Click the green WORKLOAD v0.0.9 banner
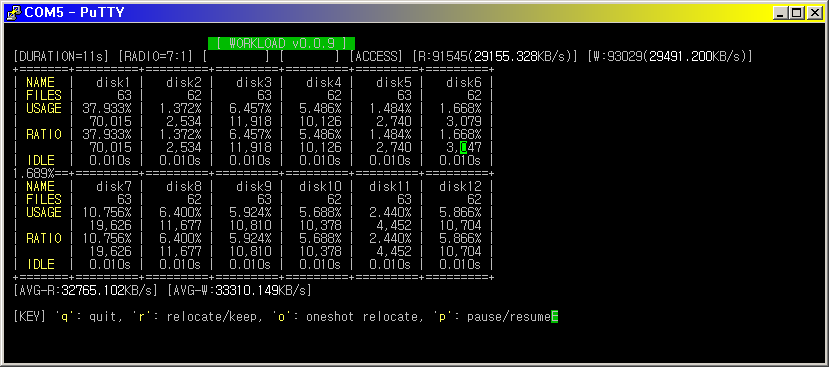829x367 pixels. pos(281,43)
